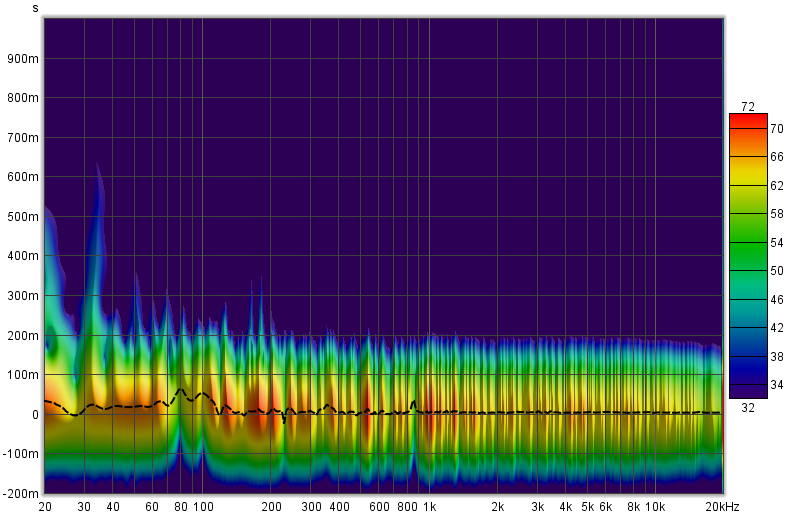The image size is (800, 519).
Task: Click the 60 label on the frequency axis
Action: 152,507
